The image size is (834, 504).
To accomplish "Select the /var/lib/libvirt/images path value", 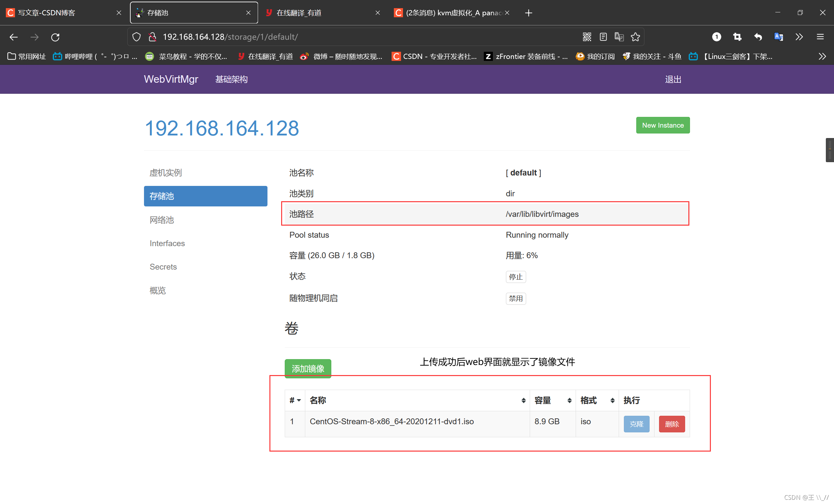I will pos(542,214).
